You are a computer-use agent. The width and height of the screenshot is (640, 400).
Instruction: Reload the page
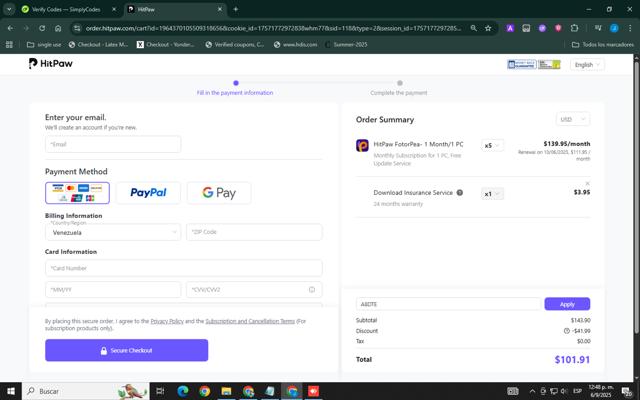(x=42, y=28)
